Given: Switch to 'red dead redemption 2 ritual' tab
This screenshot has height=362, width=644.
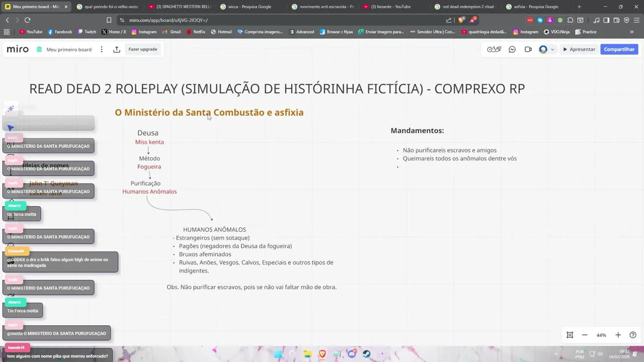Looking at the screenshot, I should [x=466, y=7].
